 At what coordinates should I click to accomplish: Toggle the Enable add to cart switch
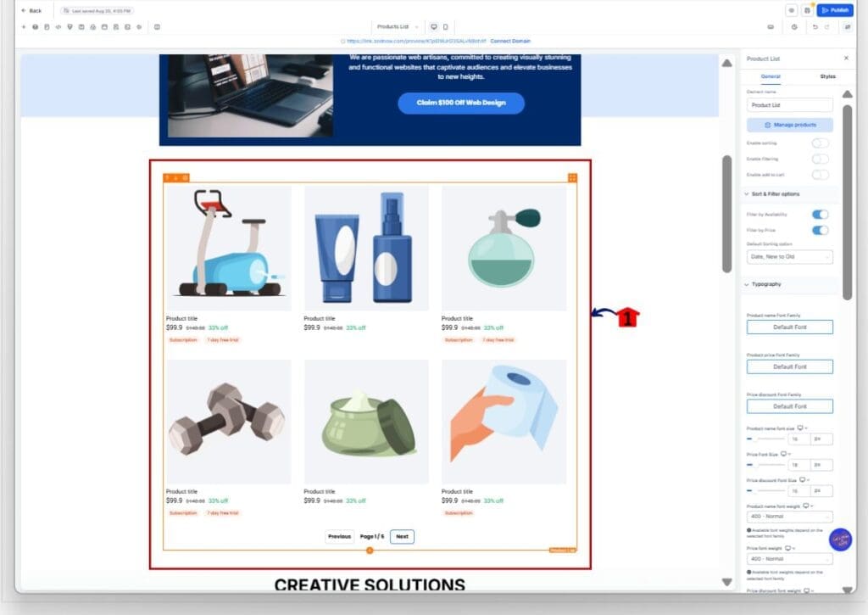coord(820,175)
